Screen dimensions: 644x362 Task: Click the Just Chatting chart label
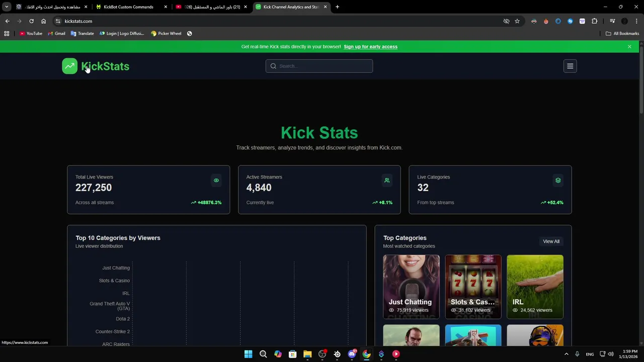pos(116,268)
